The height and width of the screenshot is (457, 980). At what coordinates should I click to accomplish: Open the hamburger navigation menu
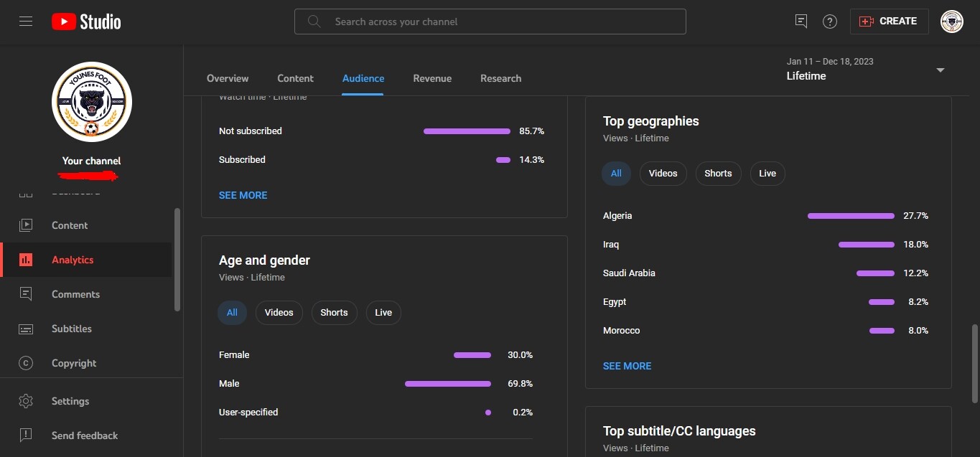coord(26,22)
